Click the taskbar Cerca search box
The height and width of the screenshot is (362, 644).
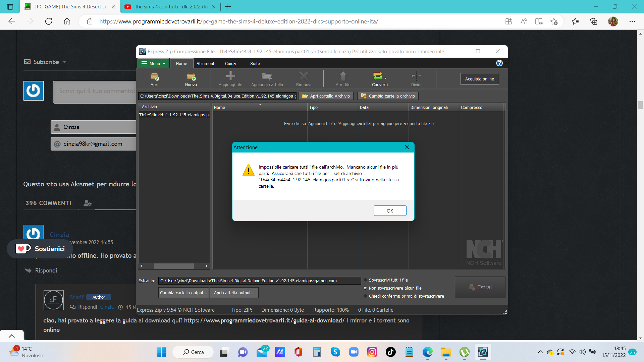coord(193,352)
